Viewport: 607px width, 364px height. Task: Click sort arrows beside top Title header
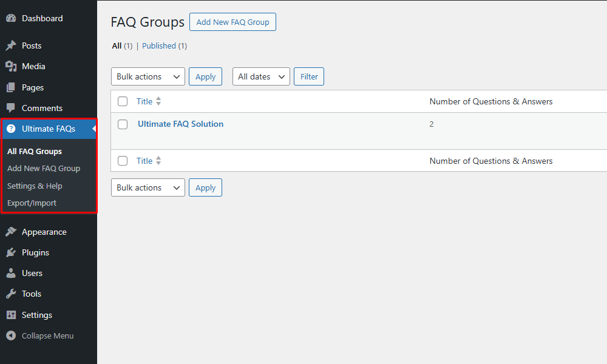click(158, 101)
